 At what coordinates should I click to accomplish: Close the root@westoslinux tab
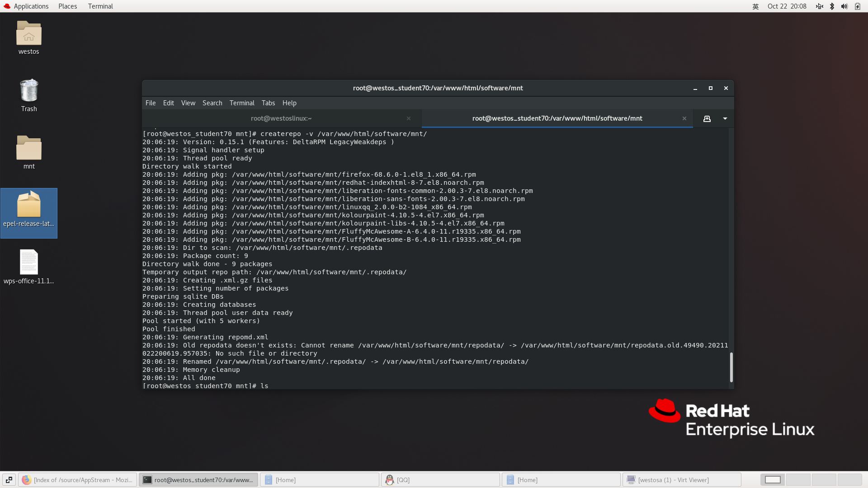tap(409, 118)
